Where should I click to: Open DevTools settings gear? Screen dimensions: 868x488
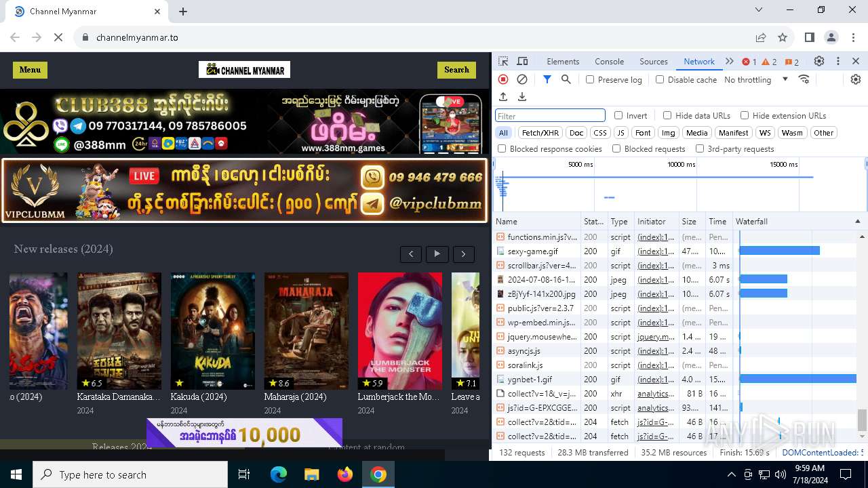click(819, 61)
